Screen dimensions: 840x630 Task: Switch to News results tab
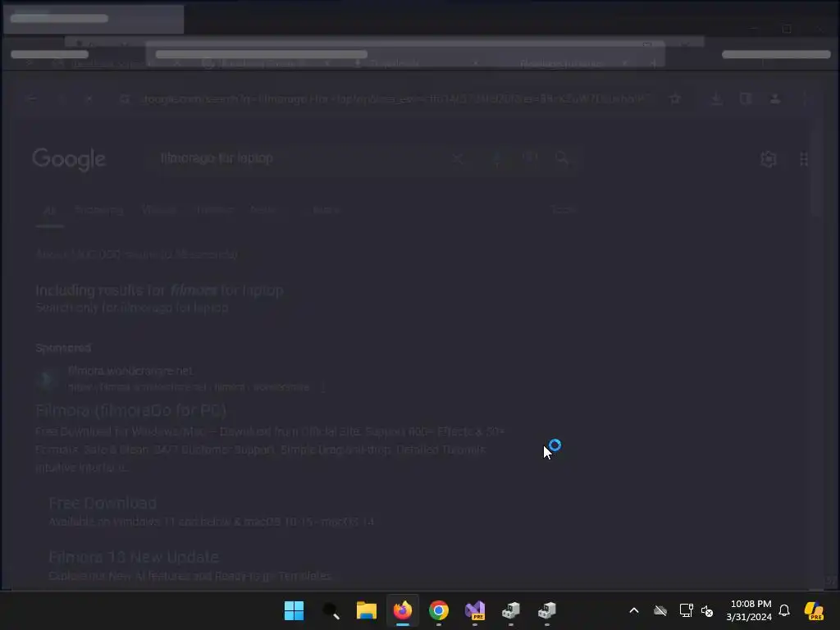(263, 209)
